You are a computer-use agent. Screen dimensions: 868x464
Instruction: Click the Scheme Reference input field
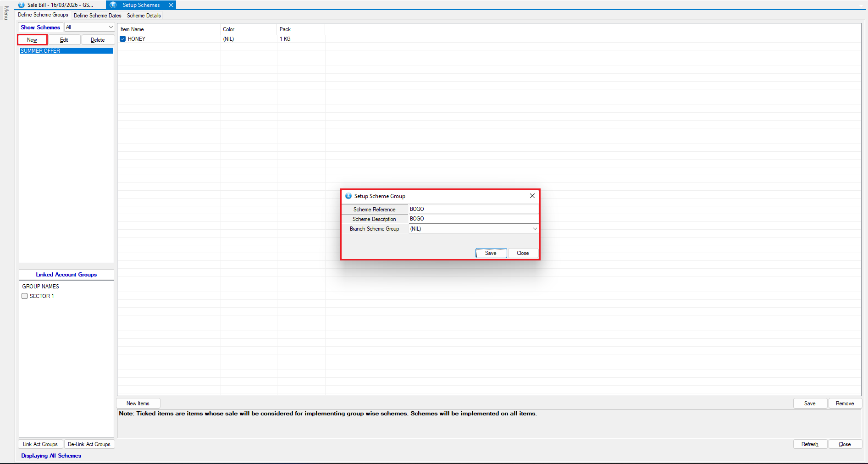pyautogui.click(x=472, y=209)
